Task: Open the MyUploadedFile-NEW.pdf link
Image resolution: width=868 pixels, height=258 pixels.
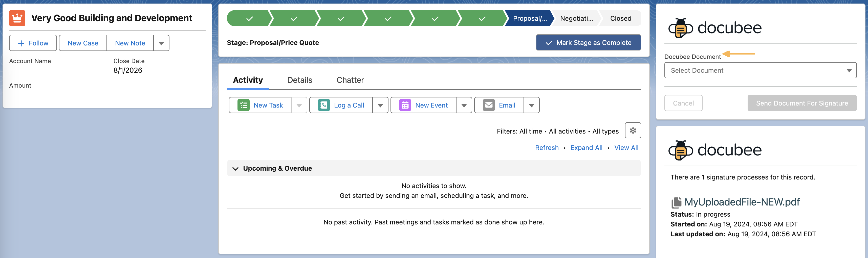Action: [x=742, y=202]
